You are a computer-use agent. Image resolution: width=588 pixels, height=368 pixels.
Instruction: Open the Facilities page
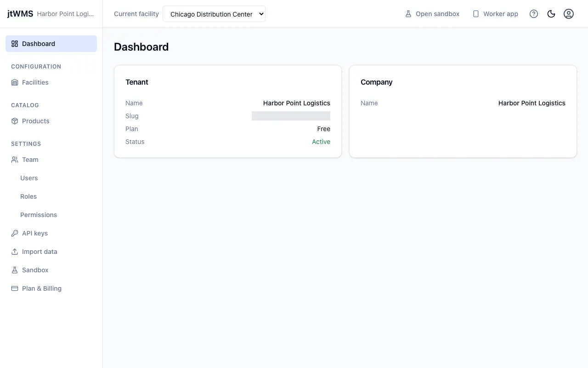pyautogui.click(x=51, y=82)
